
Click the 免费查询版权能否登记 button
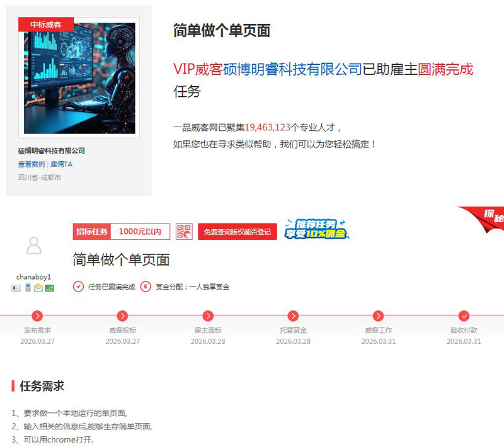point(238,232)
